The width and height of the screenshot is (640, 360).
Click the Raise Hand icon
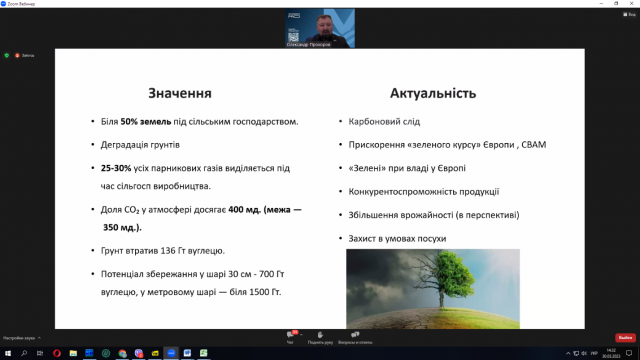pyautogui.click(x=320, y=336)
